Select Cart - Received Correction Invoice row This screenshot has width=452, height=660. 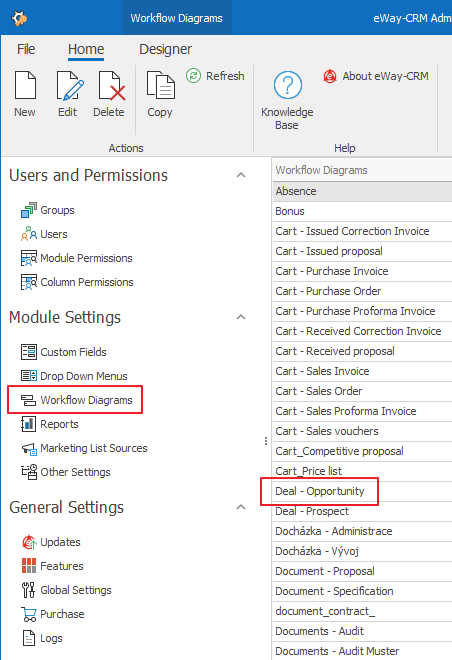point(362,331)
